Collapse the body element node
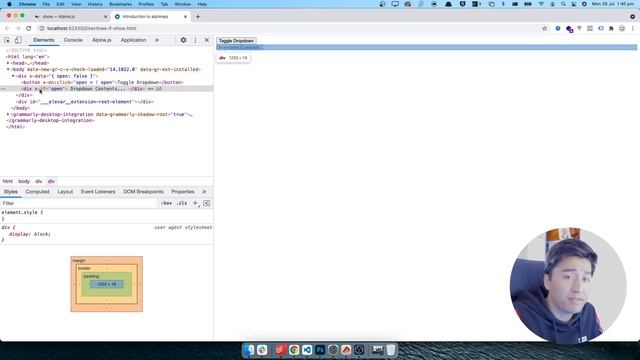640x360 pixels. pyautogui.click(x=8, y=69)
